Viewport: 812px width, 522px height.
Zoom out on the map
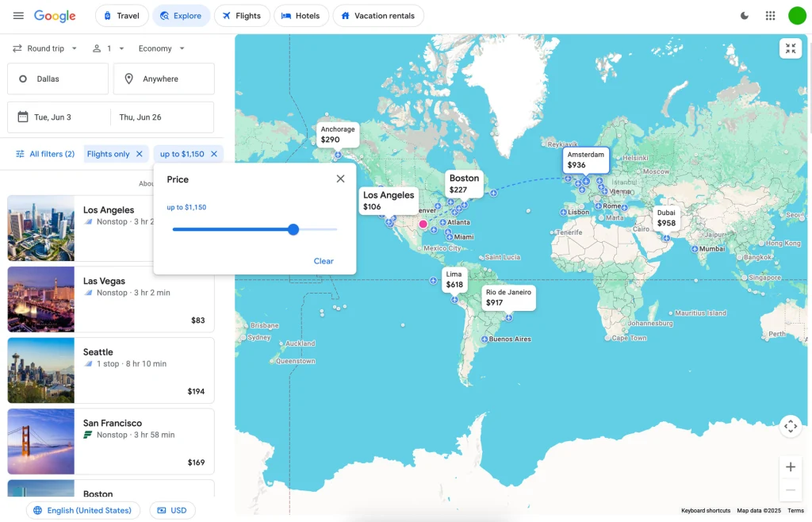coord(790,489)
